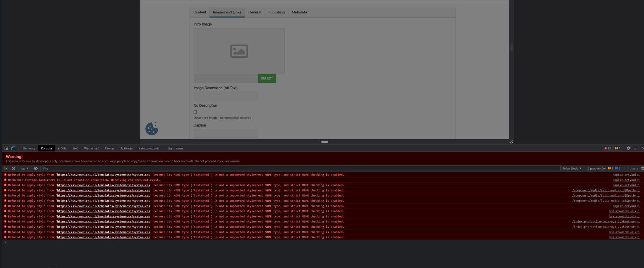644x268 pixels.
Task: Open DevTools settings gear icon
Action: [x=629, y=148]
